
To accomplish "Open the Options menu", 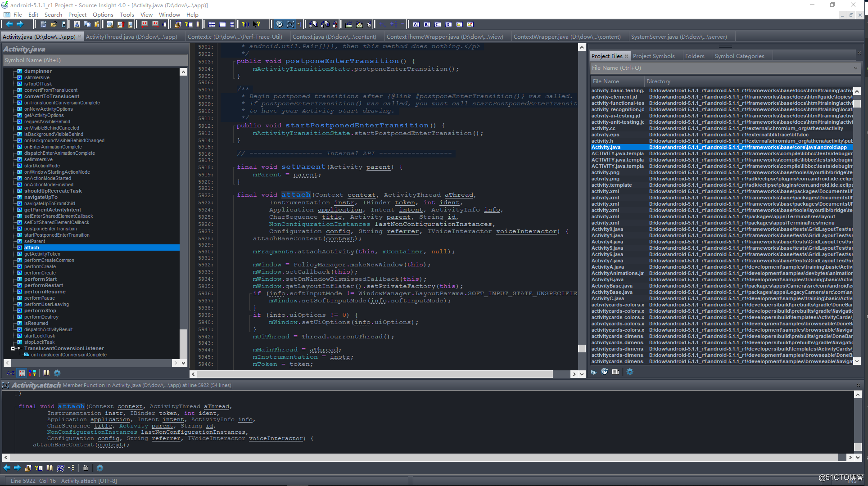I will click(x=103, y=14).
